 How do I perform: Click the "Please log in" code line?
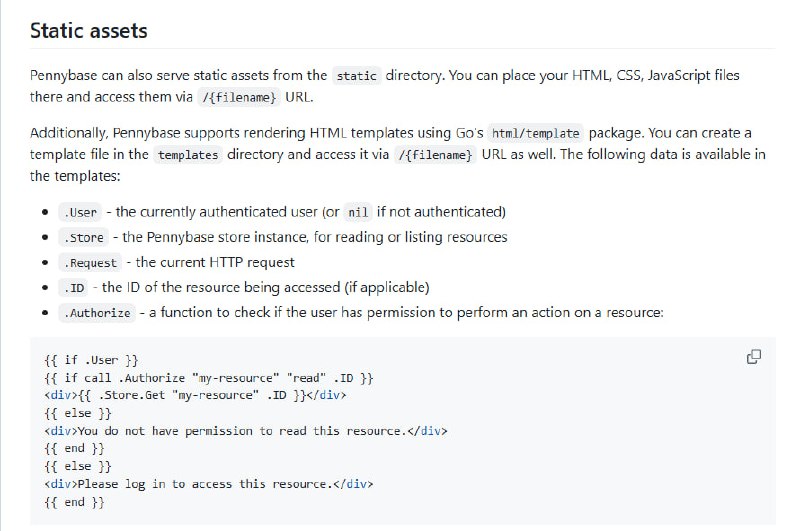click(209, 485)
